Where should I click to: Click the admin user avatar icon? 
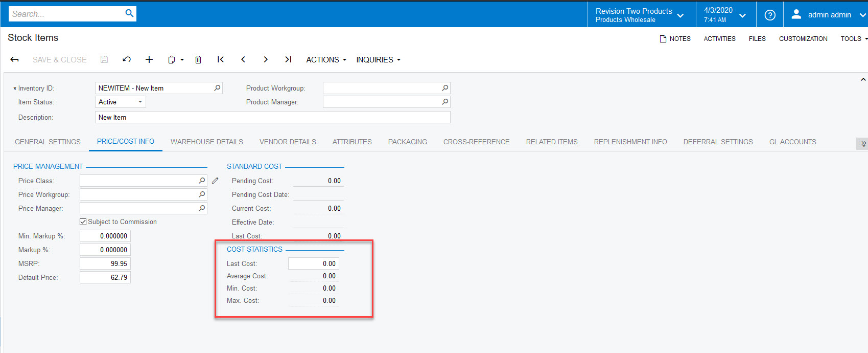796,14
